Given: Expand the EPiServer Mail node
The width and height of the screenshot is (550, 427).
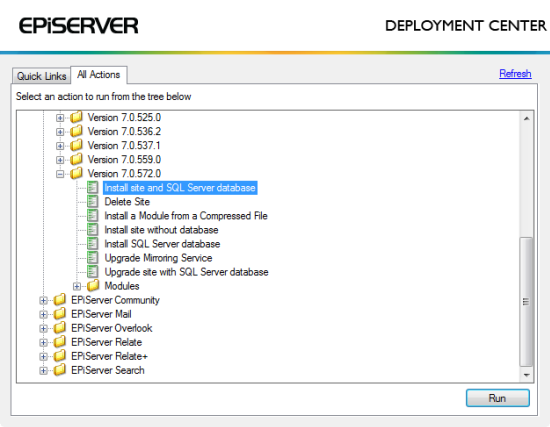Looking at the screenshot, I should coord(43,314).
